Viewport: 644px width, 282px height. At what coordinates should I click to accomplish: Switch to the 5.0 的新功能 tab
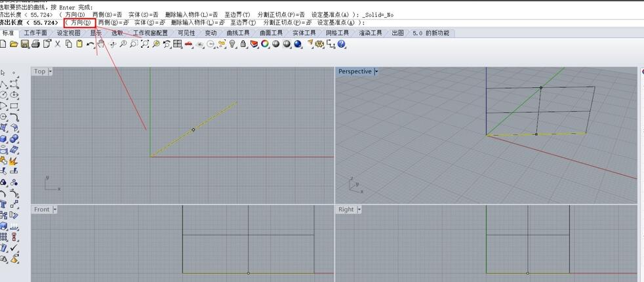[x=431, y=33]
